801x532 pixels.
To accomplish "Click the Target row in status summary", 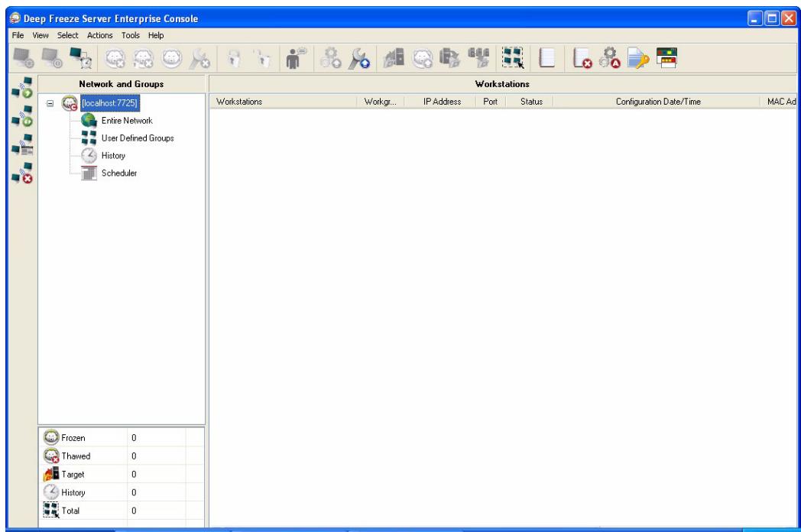I will 122,474.
